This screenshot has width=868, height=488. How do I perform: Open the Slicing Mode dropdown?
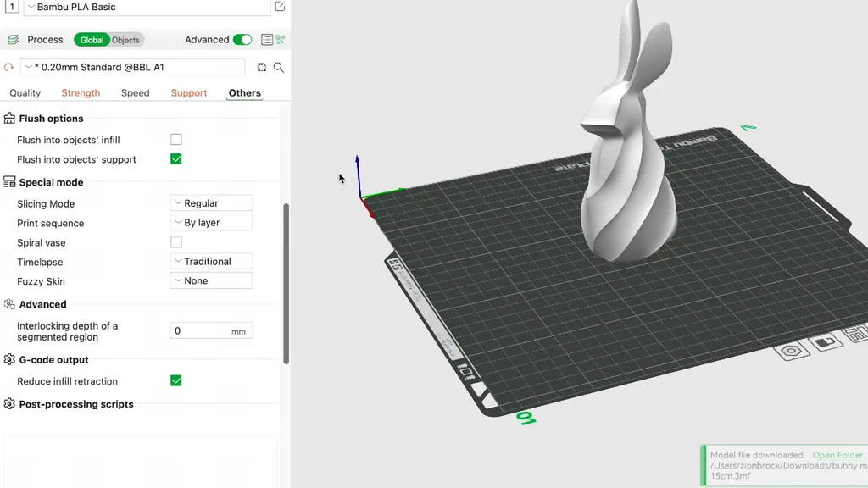pos(211,203)
